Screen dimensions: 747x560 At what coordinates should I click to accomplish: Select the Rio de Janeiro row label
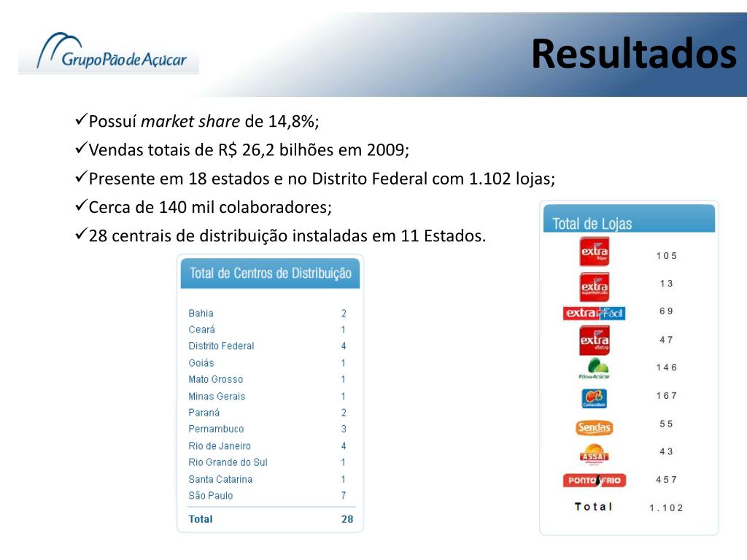220,446
